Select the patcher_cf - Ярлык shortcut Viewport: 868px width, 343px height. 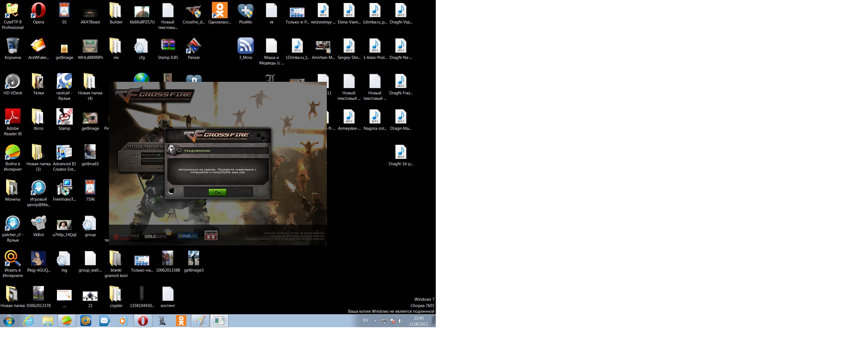[13, 229]
